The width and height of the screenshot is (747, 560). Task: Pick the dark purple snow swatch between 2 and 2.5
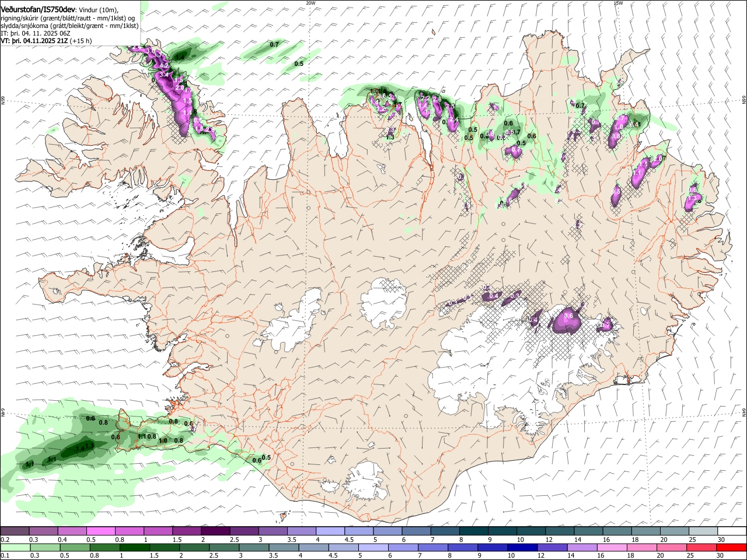click(x=215, y=531)
